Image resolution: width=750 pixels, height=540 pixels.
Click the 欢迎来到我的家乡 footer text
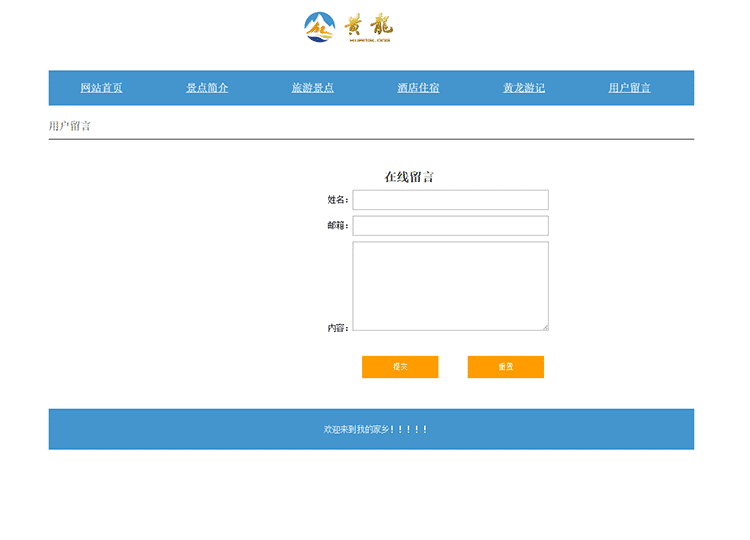(375, 429)
